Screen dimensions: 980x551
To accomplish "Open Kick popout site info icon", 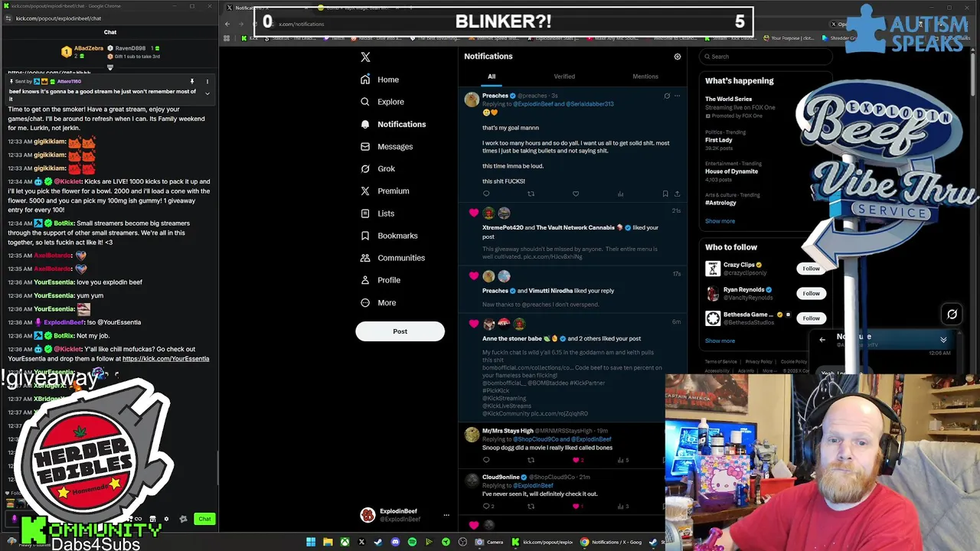I will [8, 18].
